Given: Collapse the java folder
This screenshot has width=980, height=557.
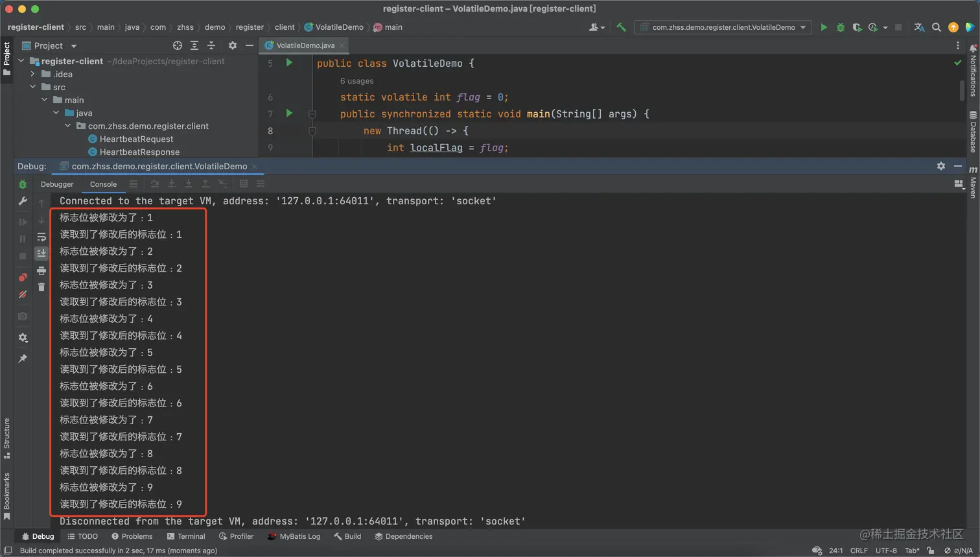Looking at the screenshot, I should click(x=56, y=113).
